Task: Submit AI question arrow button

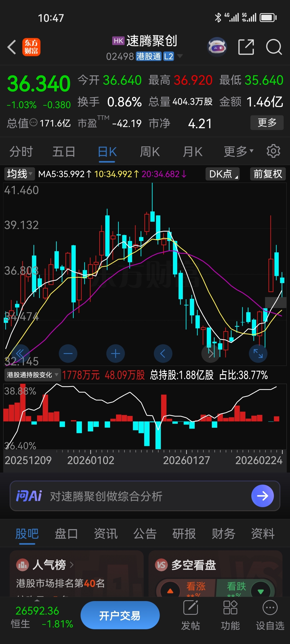Action: pos(262,496)
